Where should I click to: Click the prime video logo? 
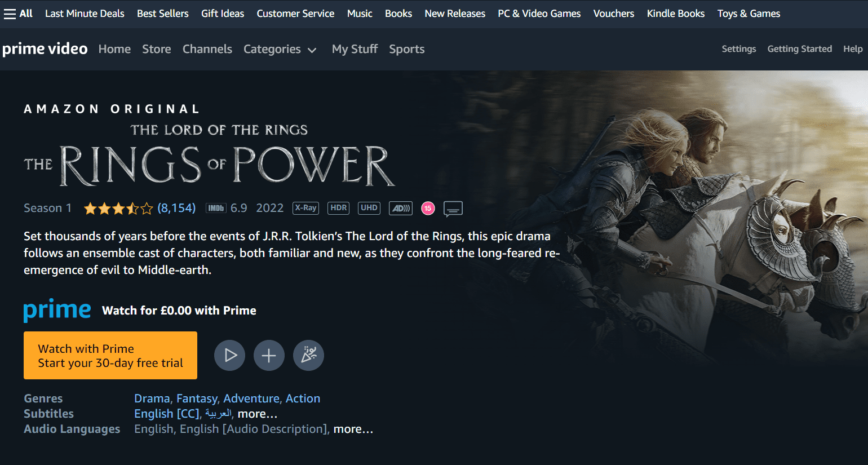(x=45, y=49)
